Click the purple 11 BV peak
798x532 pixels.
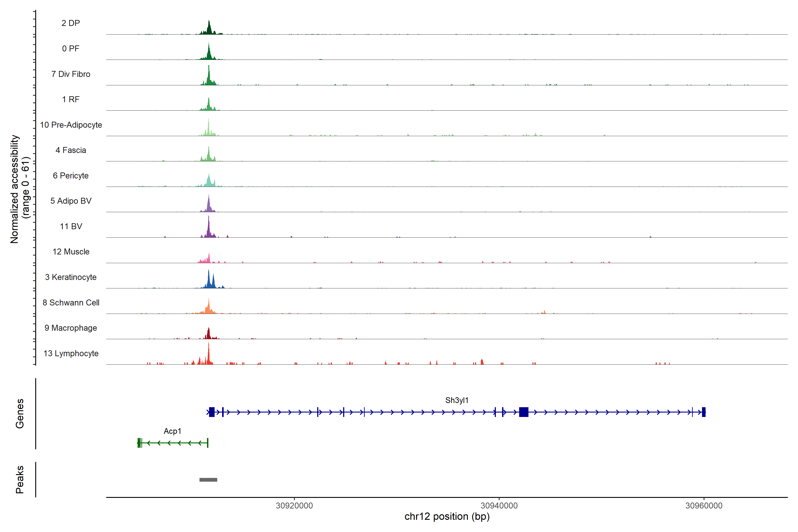209,229
